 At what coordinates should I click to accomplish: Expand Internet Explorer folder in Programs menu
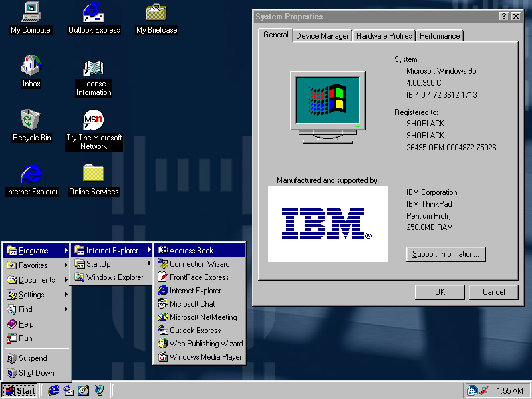(x=112, y=251)
